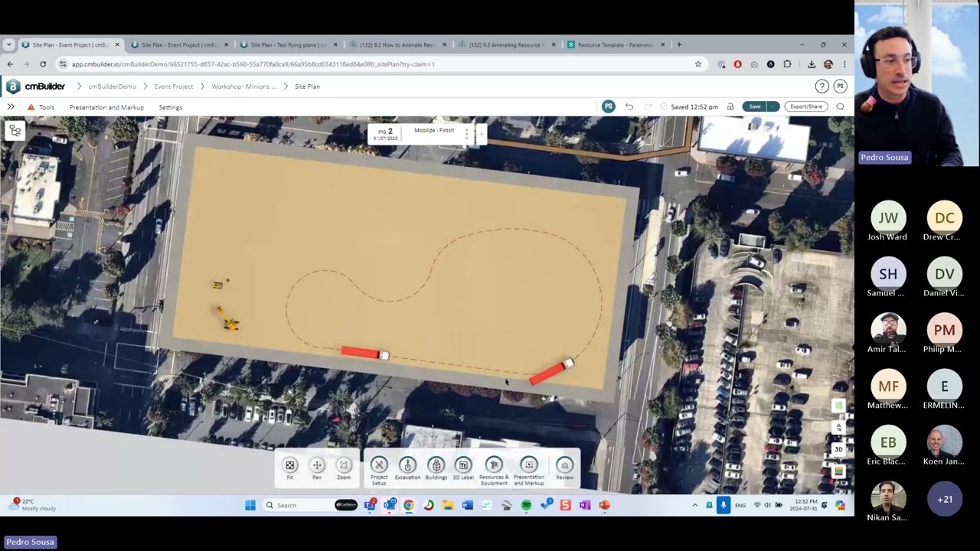Select the red truck at left of path

(x=365, y=353)
